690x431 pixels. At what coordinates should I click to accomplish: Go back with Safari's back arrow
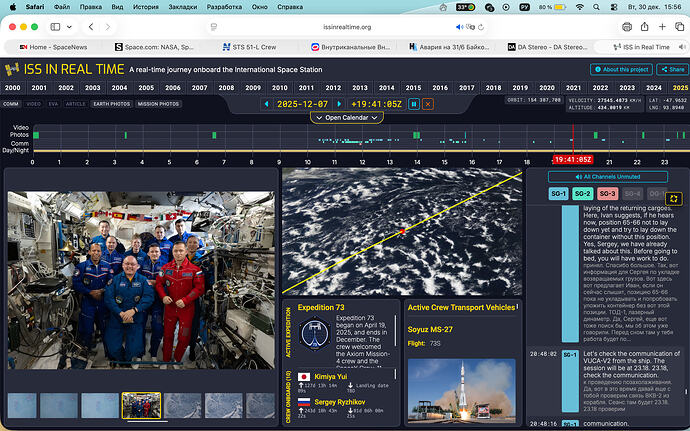[x=93, y=25]
